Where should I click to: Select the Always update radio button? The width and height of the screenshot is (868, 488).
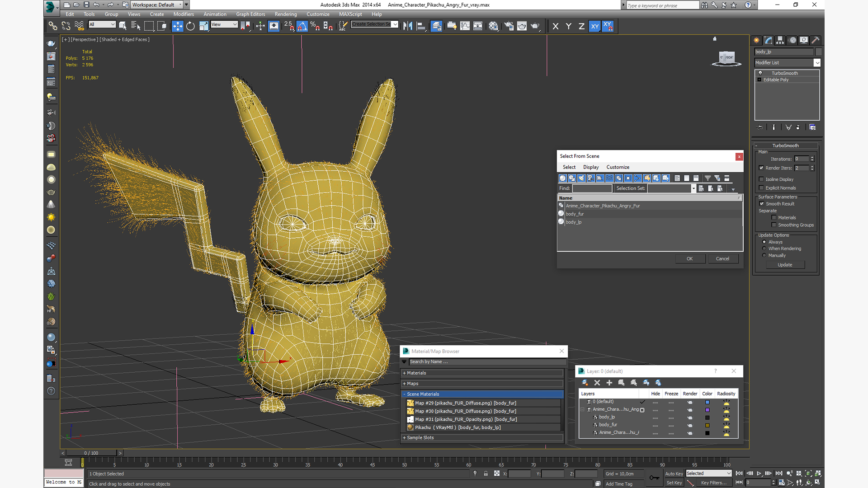[x=764, y=242]
